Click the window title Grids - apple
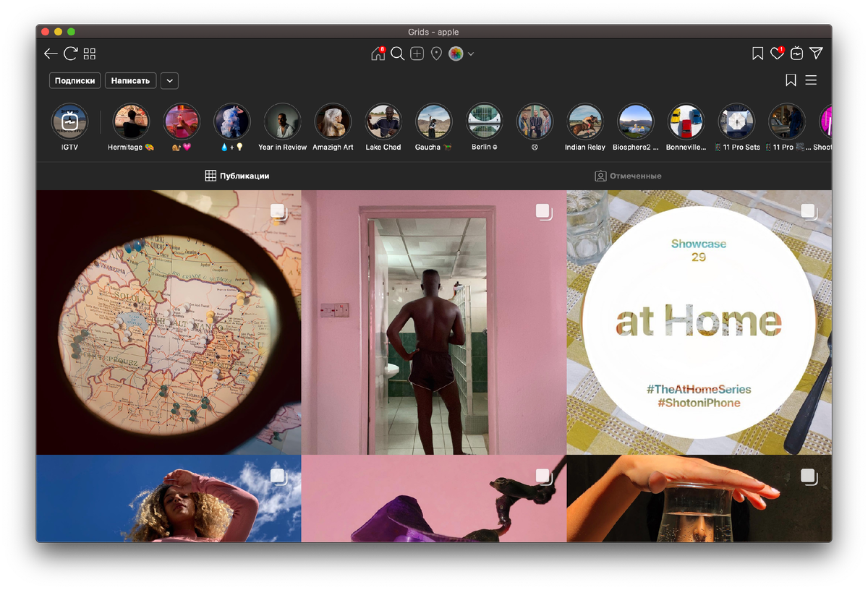This screenshot has height=590, width=868. point(433,32)
